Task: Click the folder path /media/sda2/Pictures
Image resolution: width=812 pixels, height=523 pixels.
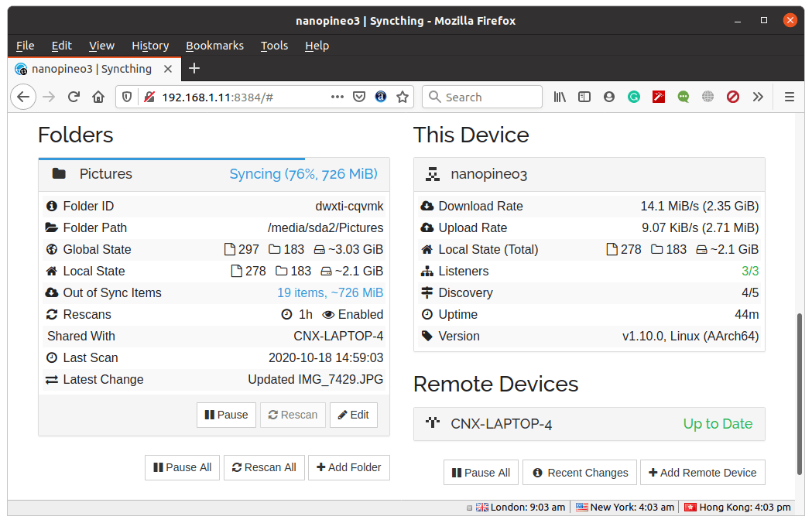Action: (x=325, y=227)
